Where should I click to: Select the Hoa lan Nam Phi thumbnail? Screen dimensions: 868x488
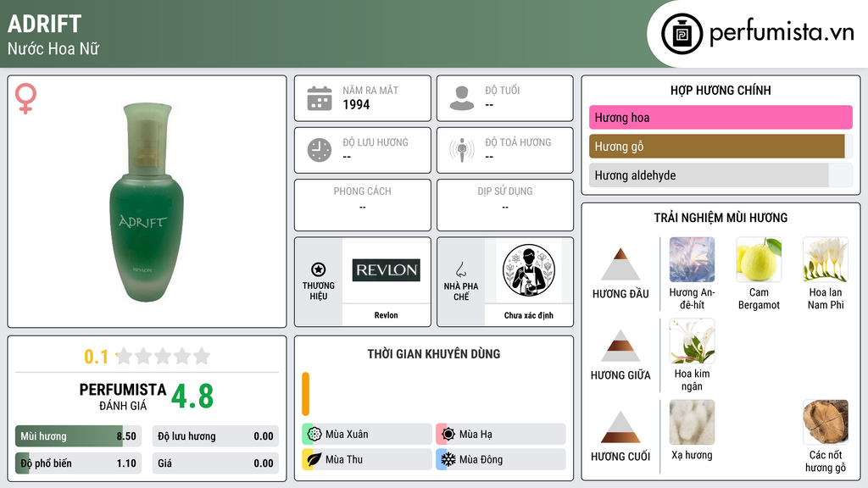pos(826,259)
